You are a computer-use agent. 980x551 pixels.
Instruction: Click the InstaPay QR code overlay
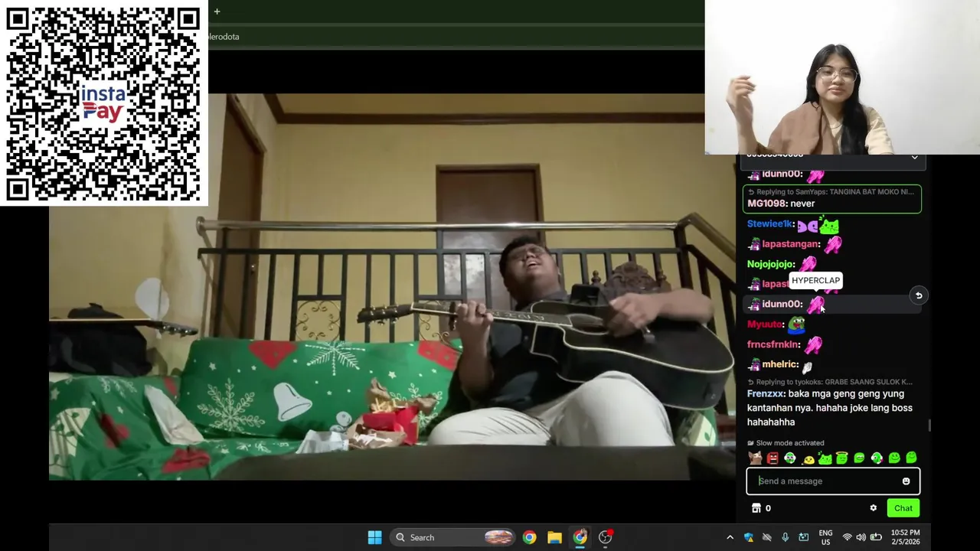point(103,103)
